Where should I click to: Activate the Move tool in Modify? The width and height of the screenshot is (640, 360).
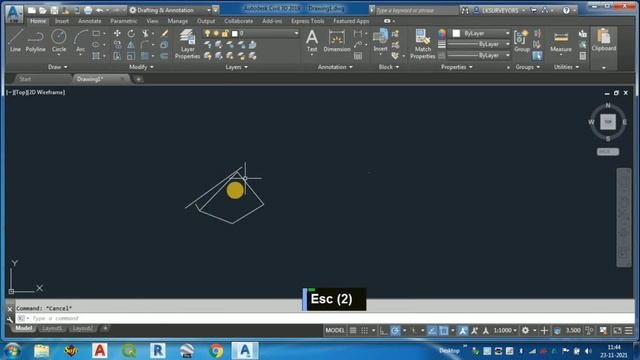[117, 33]
